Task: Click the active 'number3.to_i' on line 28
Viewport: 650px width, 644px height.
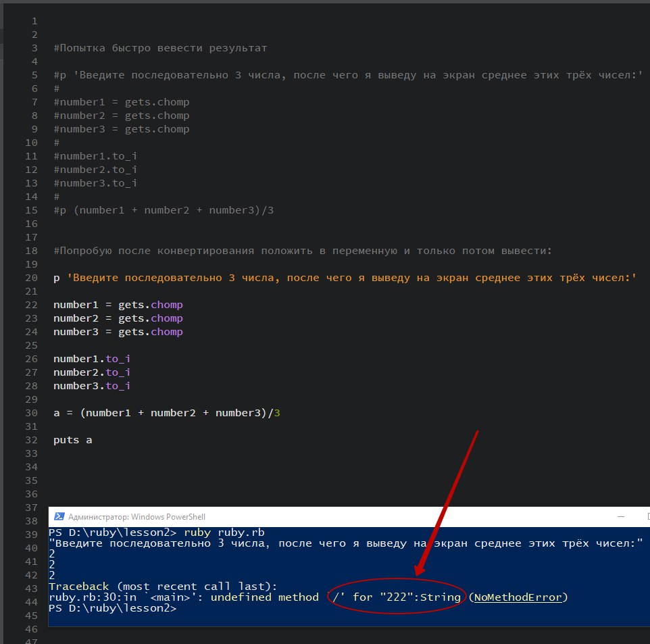Action: click(92, 386)
